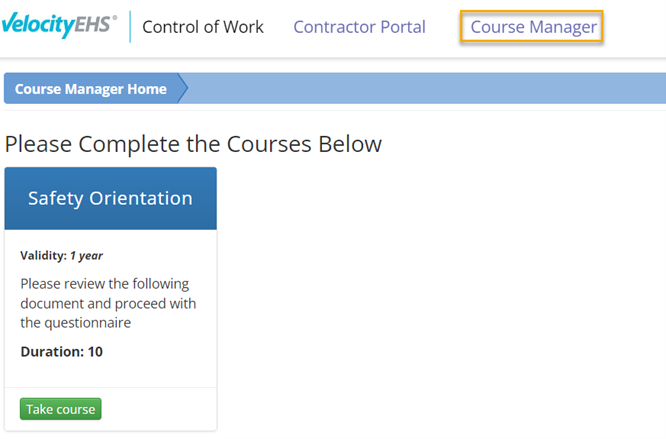666x439 pixels.
Task: Open the Safety Orientation course header
Action: [x=110, y=198]
